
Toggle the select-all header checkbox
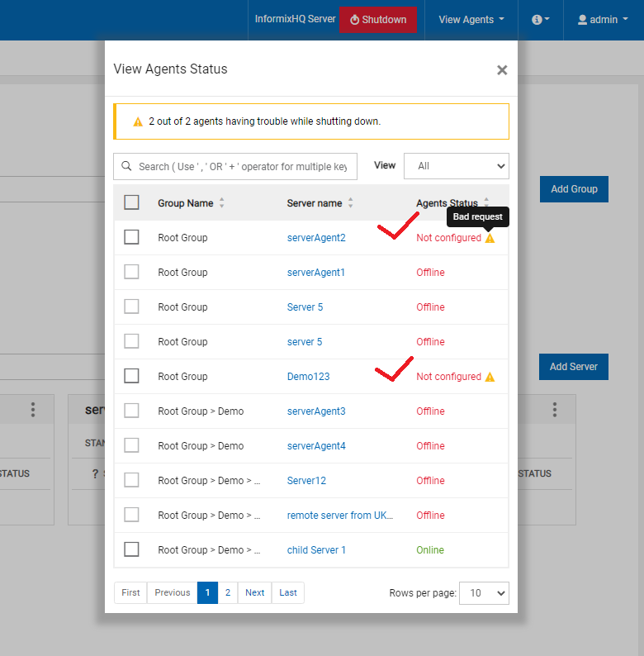131,202
